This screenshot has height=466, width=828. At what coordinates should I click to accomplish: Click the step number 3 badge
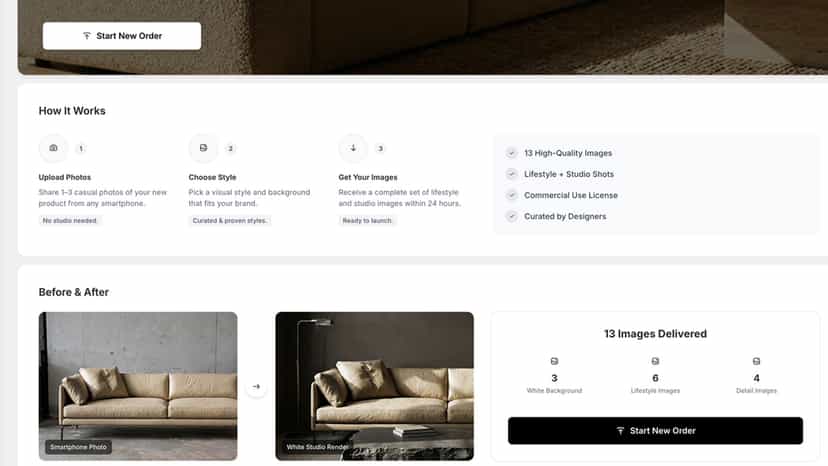click(x=380, y=148)
